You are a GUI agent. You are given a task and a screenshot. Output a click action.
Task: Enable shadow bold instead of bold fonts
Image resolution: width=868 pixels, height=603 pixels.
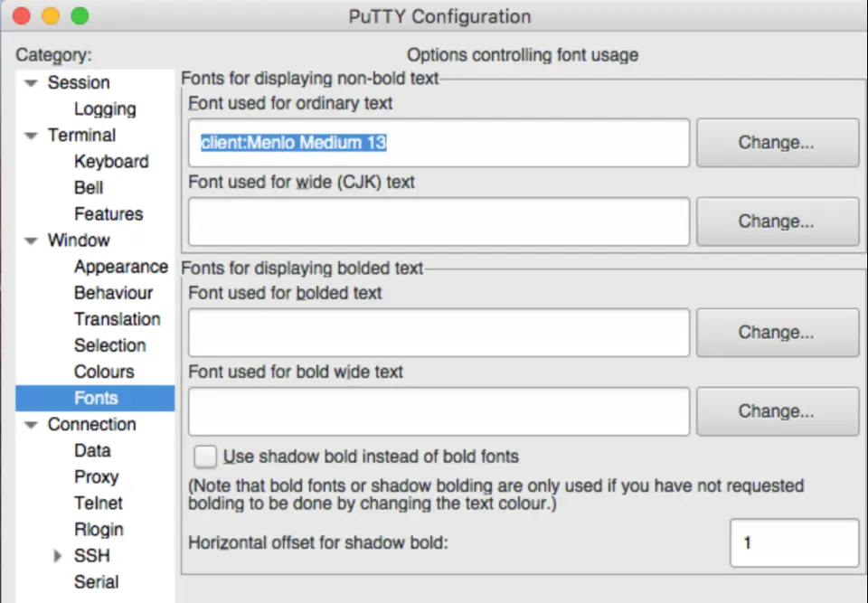pos(205,457)
